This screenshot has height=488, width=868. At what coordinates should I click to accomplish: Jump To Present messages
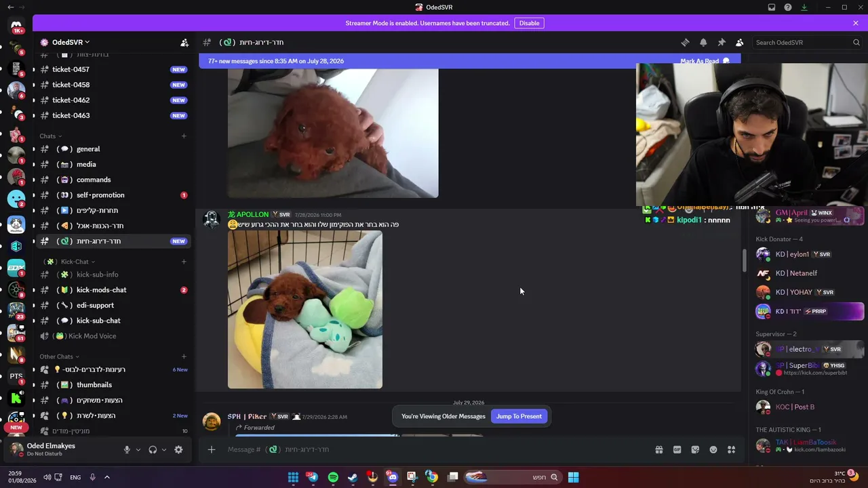[519, 416]
